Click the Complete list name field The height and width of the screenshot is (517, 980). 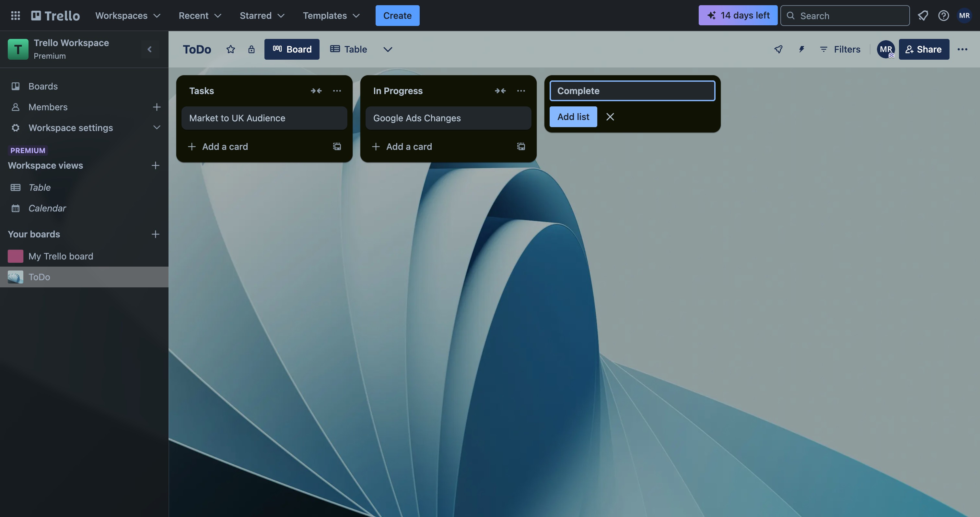click(633, 90)
